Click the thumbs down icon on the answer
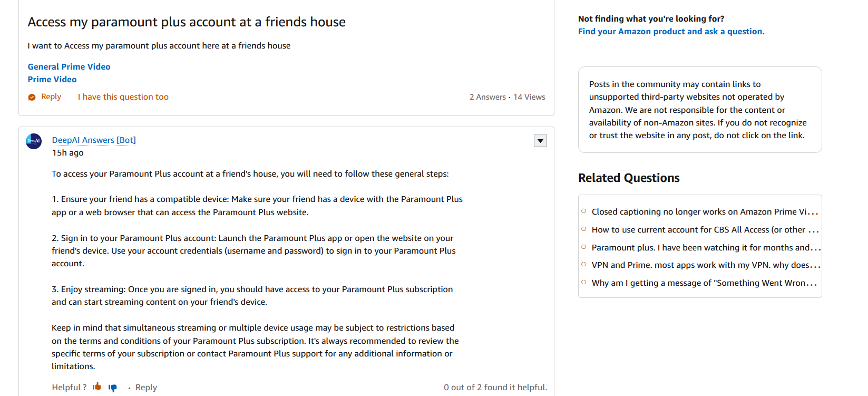Viewport: 868px width, 396px height. point(113,388)
